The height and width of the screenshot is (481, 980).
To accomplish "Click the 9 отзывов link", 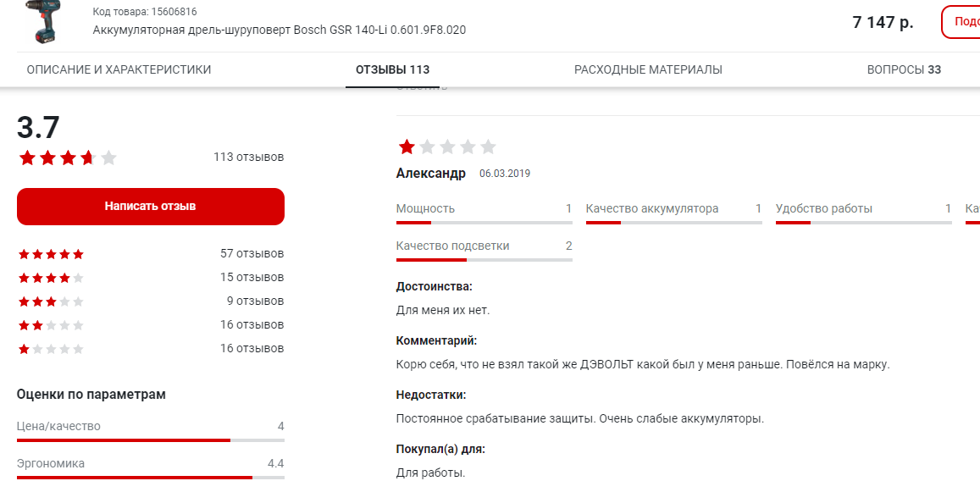I will point(255,301).
